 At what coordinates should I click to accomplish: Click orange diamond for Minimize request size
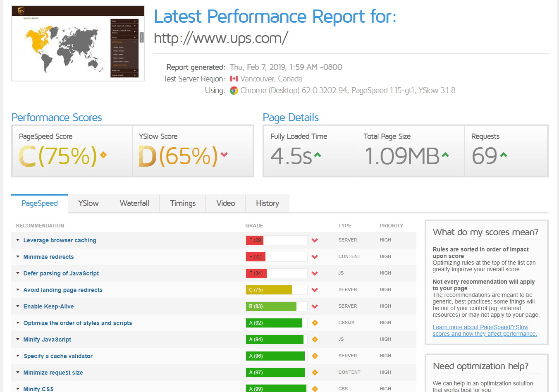pyautogui.click(x=315, y=373)
